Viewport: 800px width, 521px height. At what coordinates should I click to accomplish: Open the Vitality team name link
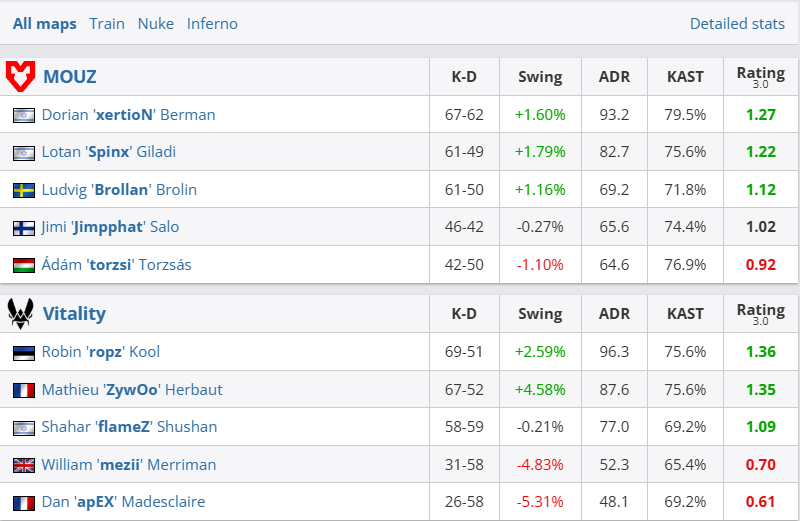pos(74,313)
